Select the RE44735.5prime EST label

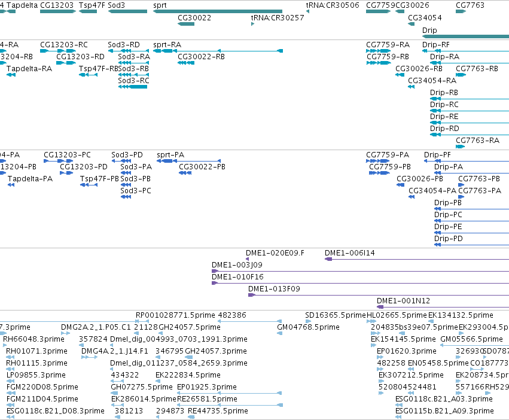pyautogui.click(x=218, y=411)
